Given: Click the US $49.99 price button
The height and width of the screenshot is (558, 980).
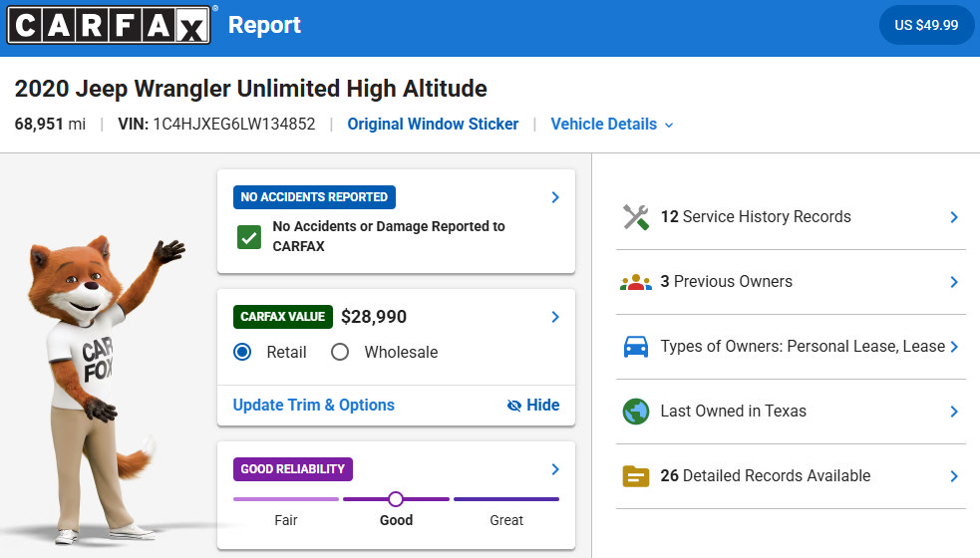Looking at the screenshot, I should pyautogui.click(x=926, y=25).
